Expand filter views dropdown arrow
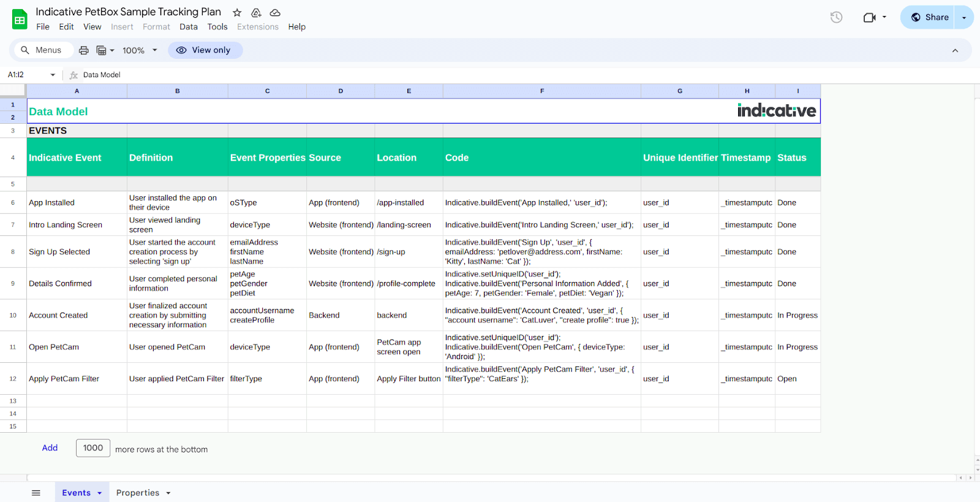The image size is (980, 502). 112,50
